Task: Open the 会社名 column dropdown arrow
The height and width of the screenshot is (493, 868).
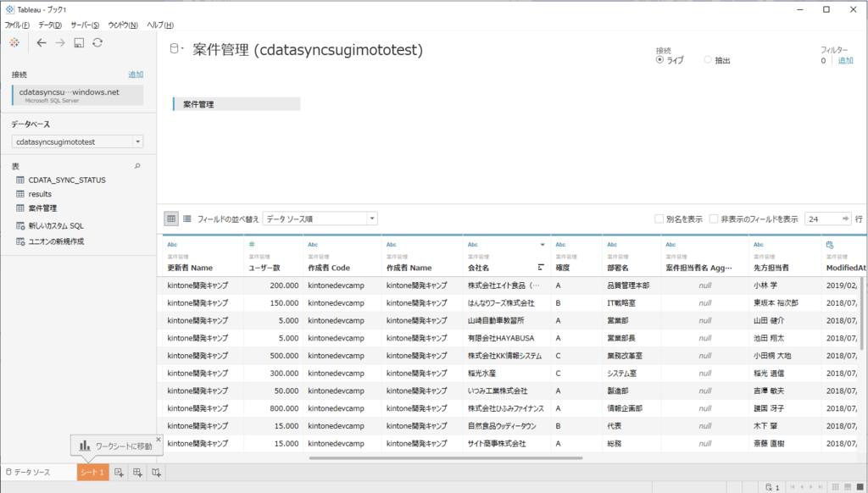Action: tap(542, 245)
